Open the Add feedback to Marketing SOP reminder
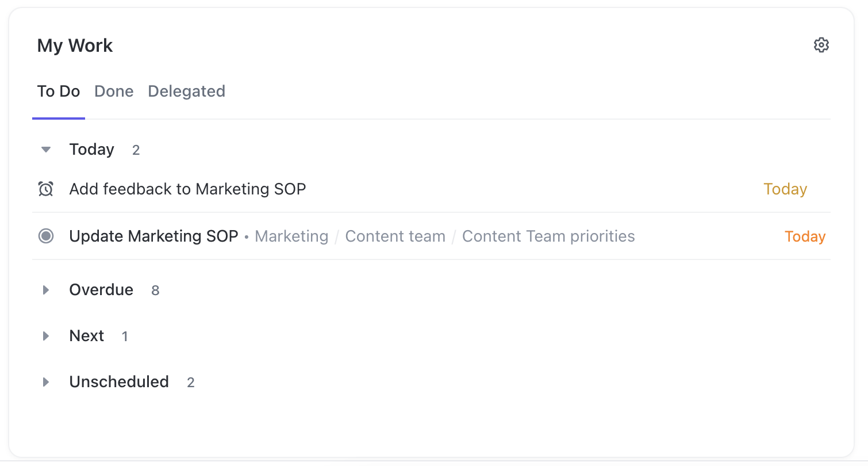 (x=187, y=189)
